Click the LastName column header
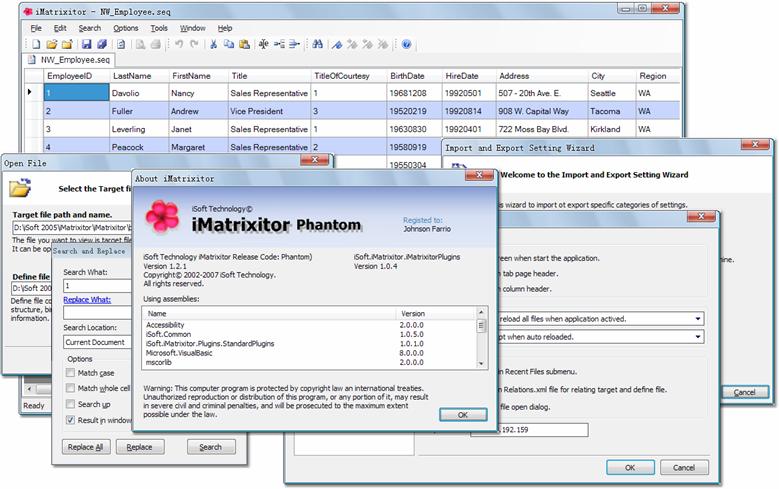 [139, 76]
